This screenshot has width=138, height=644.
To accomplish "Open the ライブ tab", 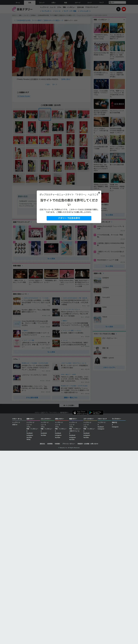I will 101,2.
